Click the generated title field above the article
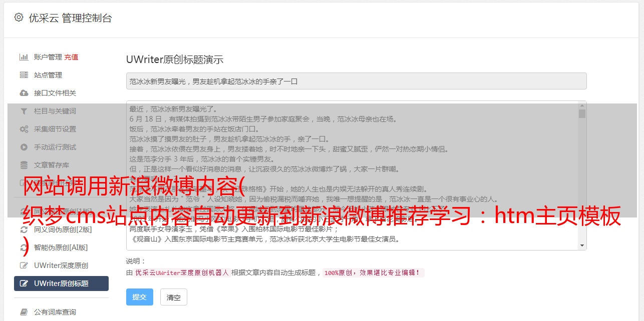The width and height of the screenshot is (644, 321). pyautogui.click(x=356, y=81)
